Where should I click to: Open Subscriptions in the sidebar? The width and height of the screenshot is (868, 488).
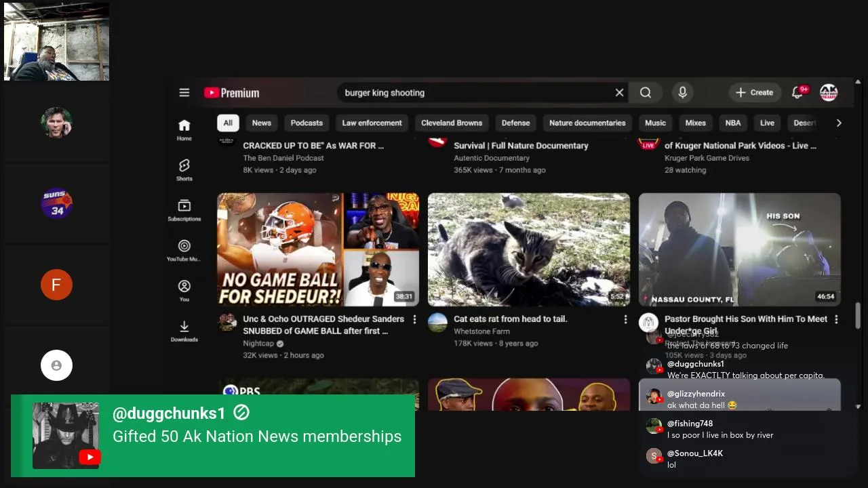(x=184, y=210)
